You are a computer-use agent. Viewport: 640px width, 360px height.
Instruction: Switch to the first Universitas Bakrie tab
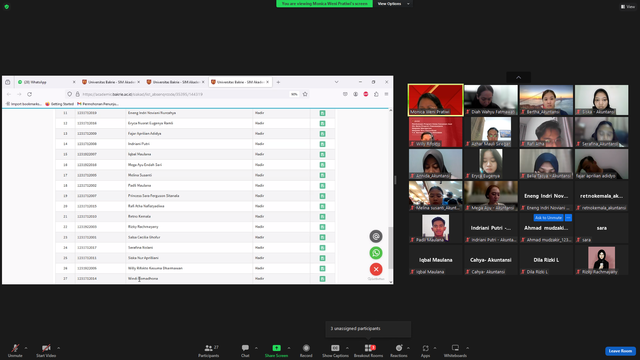point(111,82)
